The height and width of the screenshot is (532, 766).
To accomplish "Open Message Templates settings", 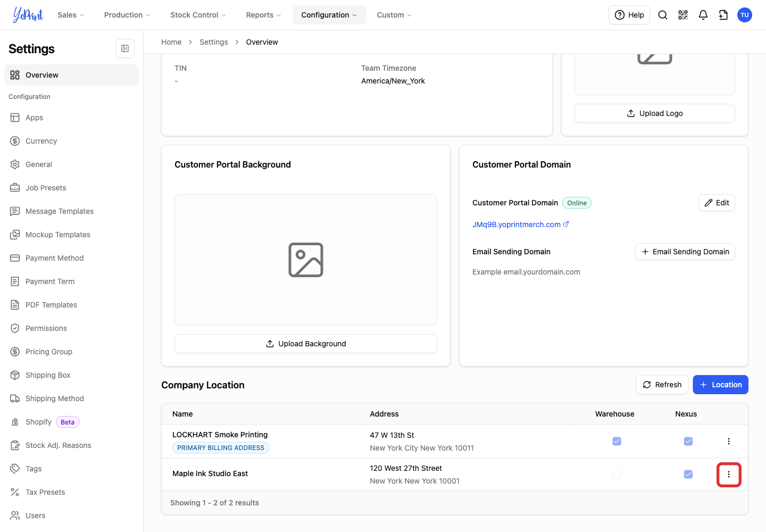I will [x=71, y=211].
